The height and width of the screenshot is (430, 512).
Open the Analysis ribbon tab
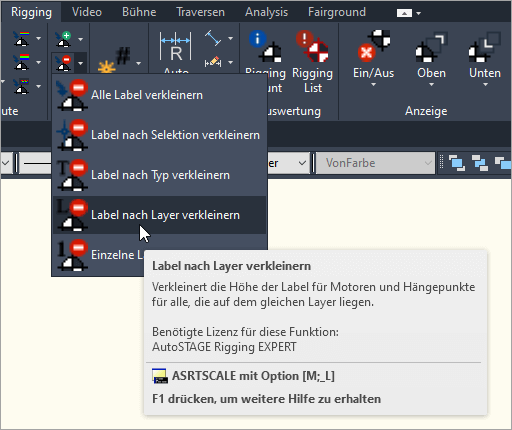tap(266, 12)
